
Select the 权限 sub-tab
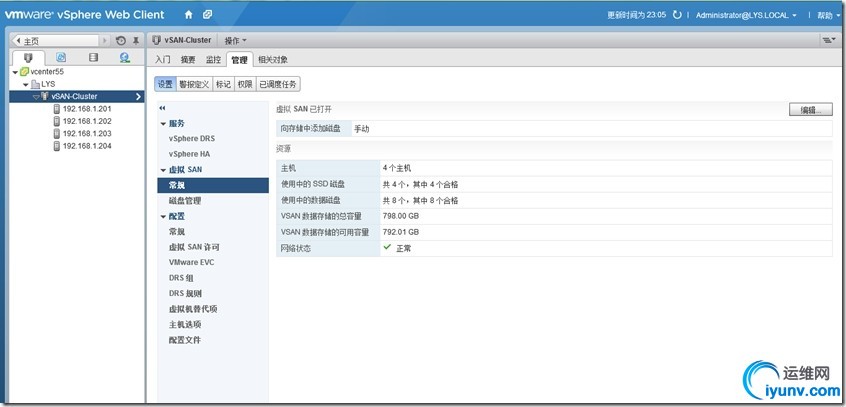click(245, 84)
